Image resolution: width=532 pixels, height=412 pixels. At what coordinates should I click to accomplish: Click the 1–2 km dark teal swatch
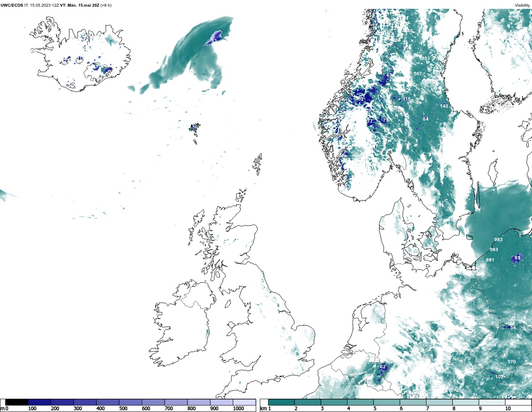(x=281, y=402)
